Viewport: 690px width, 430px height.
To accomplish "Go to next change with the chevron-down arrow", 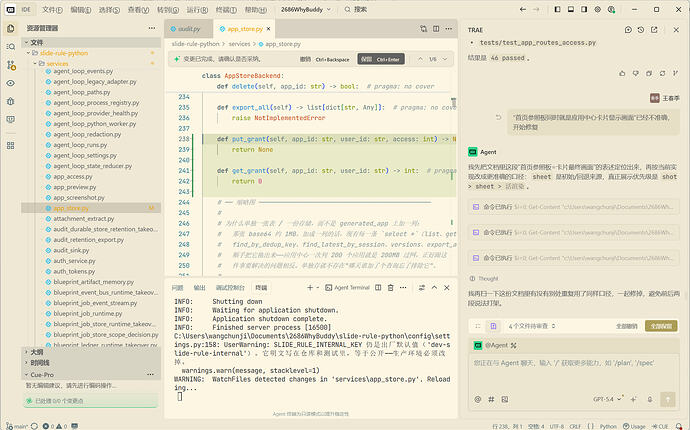I will pyautogui.click(x=445, y=59).
